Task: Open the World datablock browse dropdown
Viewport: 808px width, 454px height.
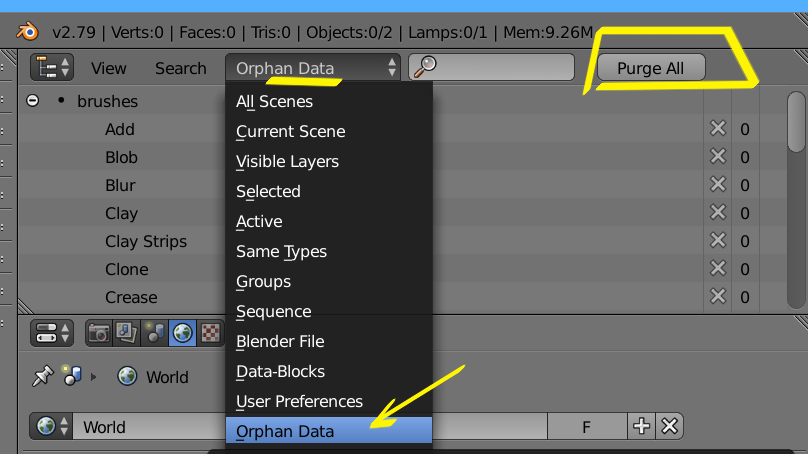Action: (52, 427)
